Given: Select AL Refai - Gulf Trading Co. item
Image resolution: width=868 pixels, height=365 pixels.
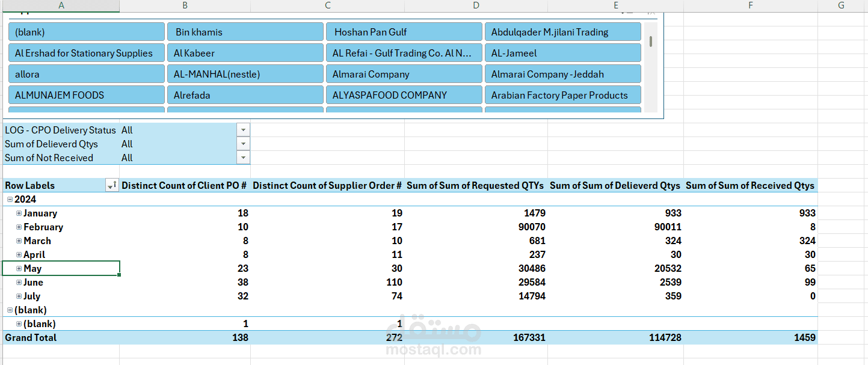Looking at the screenshot, I should (x=404, y=53).
